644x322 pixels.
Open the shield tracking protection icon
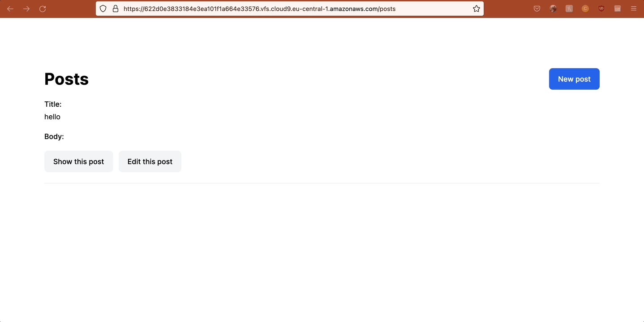103,9
